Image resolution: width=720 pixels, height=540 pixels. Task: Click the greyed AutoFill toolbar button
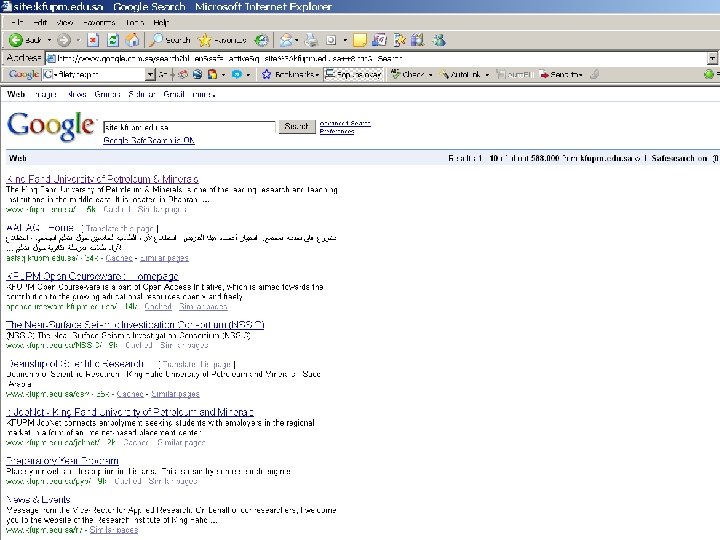pyautogui.click(x=515, y=74)
